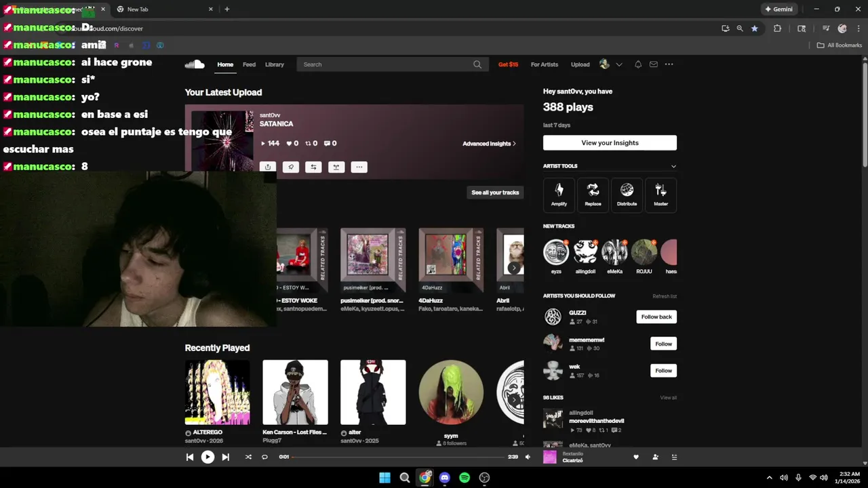Skip to the next track
Screen dimensions: 868x488
tap(226, 457)
